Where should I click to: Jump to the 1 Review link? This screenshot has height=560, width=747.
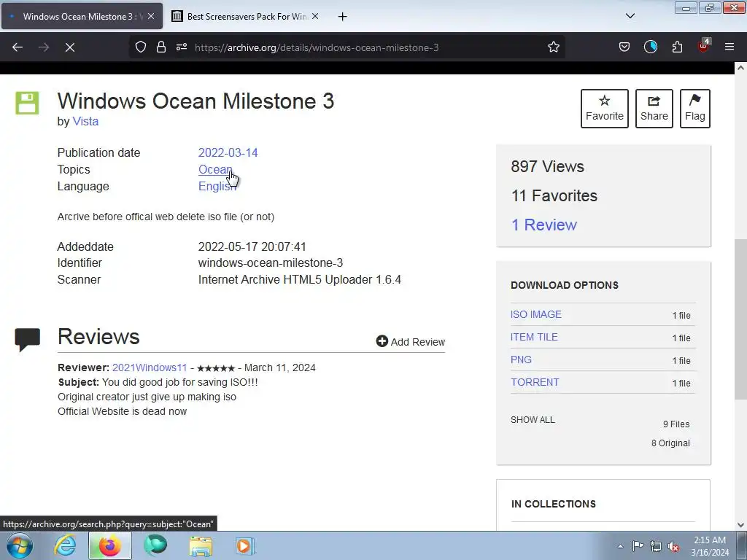543,225
